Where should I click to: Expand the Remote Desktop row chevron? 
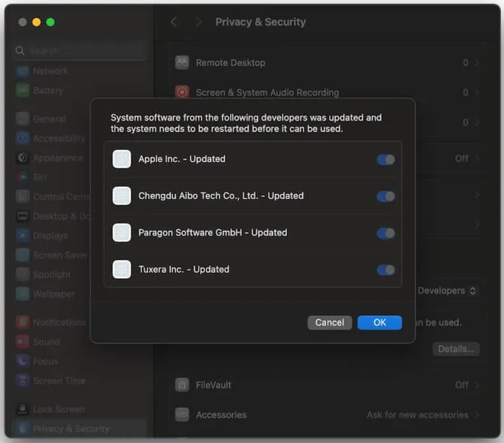(x=477, y=63)
